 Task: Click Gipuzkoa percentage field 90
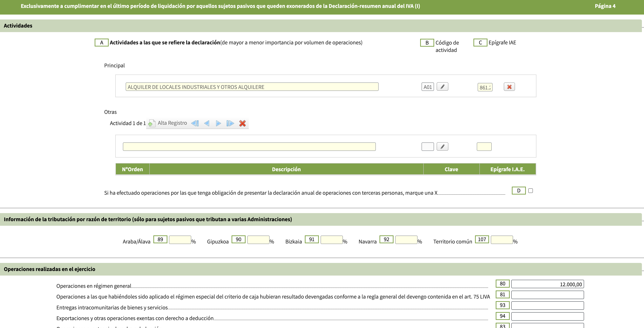(x=259, y=240)
